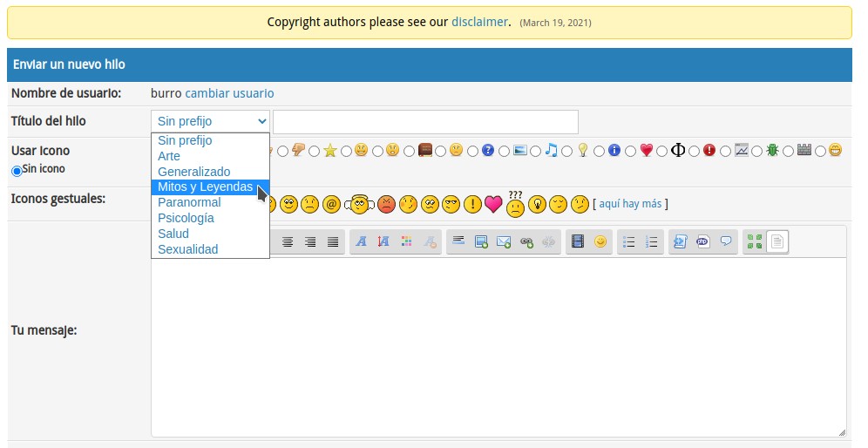Viewport: 868px width, 448px height.
Task: Select 'Mitos y Leyendas' prefix
Action: click(205, 187)
